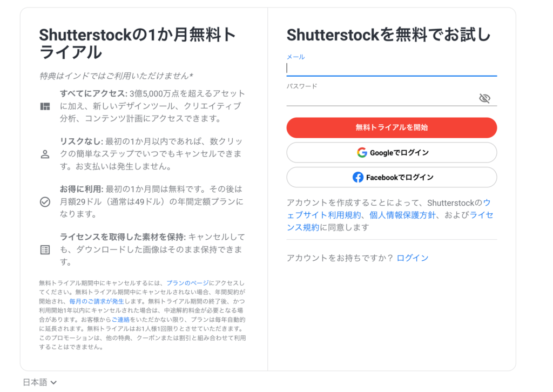Click the red 無料トライアルを開始 button

tap(392, 127)
